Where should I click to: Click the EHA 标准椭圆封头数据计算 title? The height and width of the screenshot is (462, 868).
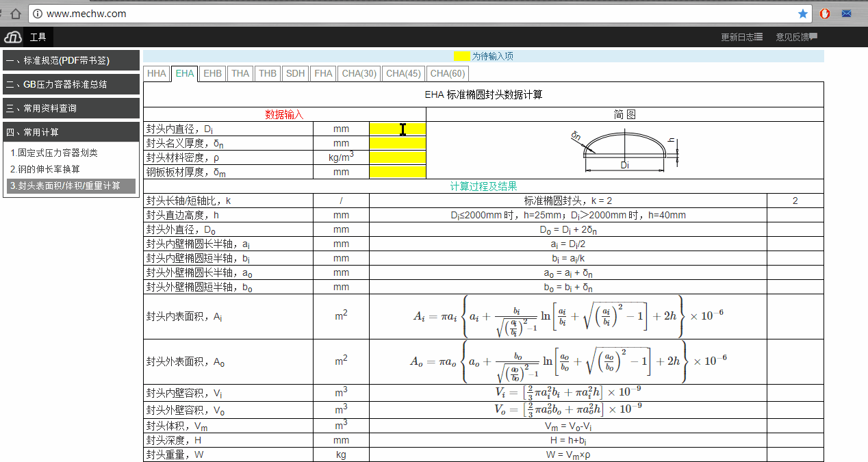[x=483, y=94]
